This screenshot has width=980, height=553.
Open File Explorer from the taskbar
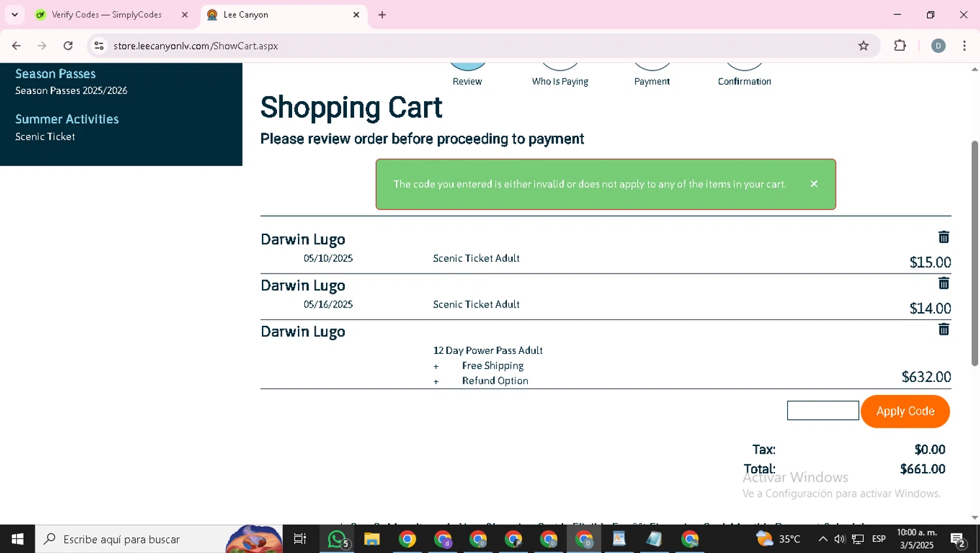tap(372, 539)
